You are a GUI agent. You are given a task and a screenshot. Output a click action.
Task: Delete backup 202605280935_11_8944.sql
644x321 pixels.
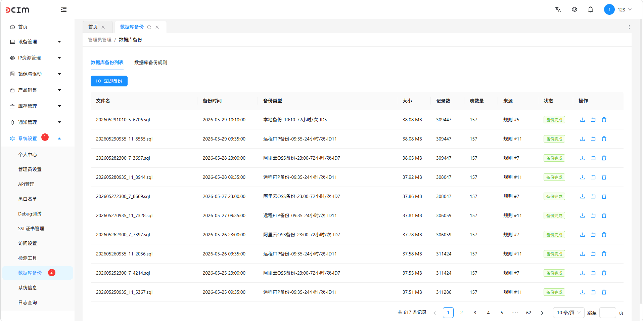click(604, 177)
